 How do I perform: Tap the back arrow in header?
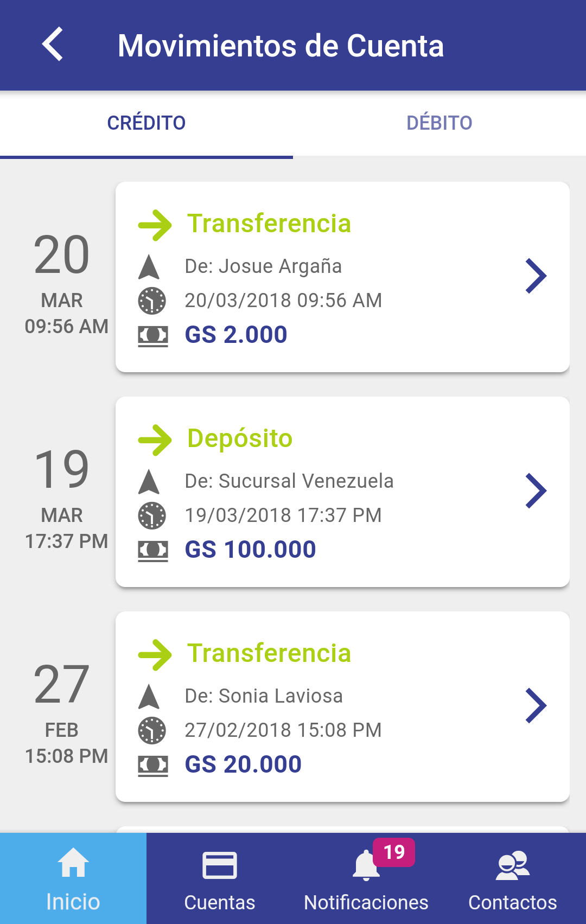click(x=53, y=44)
